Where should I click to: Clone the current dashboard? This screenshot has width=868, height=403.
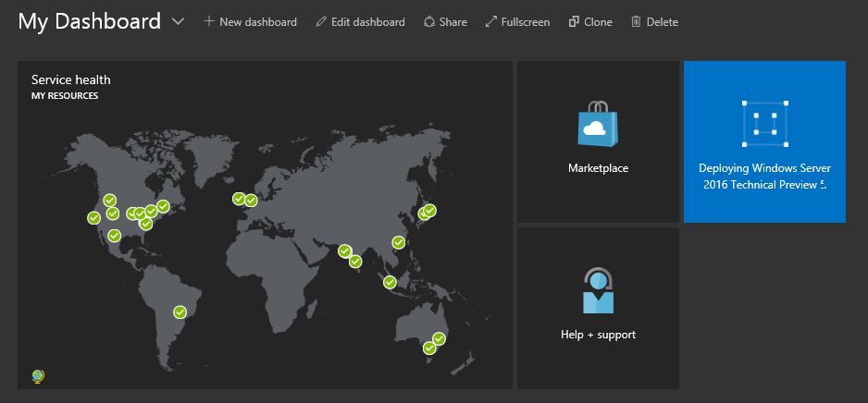click(x=590, y=22)
